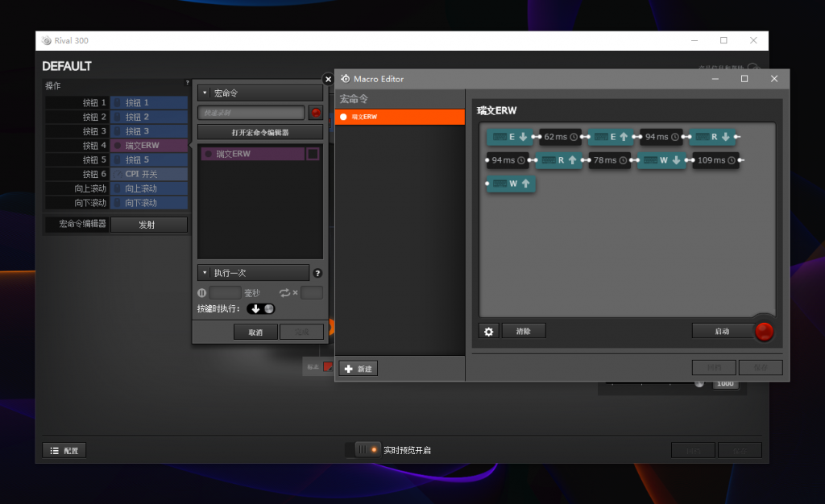
Task: Toggle the 按键时执行 press/release switch
Action: [x=261, y=308]
